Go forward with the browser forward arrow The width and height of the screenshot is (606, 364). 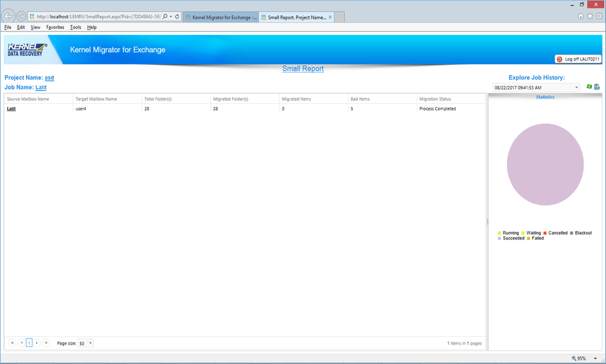click(22, 16)
